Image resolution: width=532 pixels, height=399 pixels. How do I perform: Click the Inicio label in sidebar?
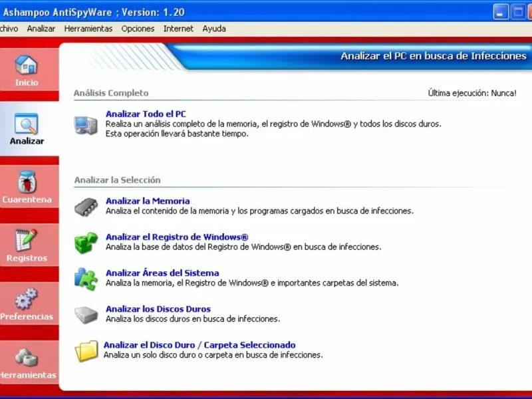click(x=27, y=82)
